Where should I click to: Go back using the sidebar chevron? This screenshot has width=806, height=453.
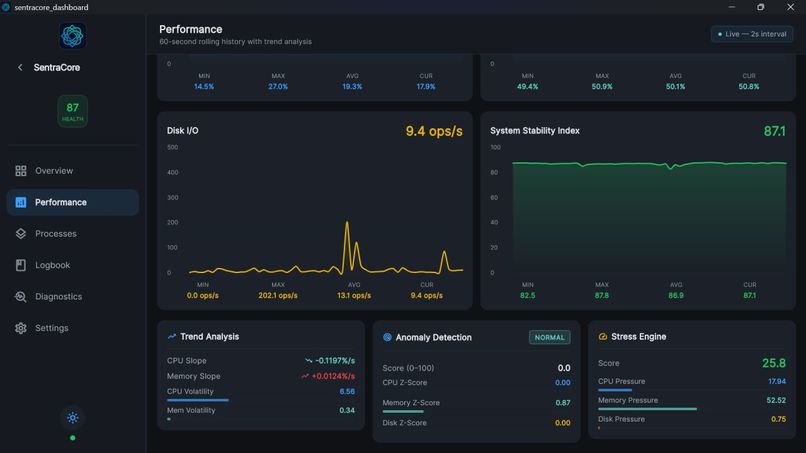click(20, 67)
